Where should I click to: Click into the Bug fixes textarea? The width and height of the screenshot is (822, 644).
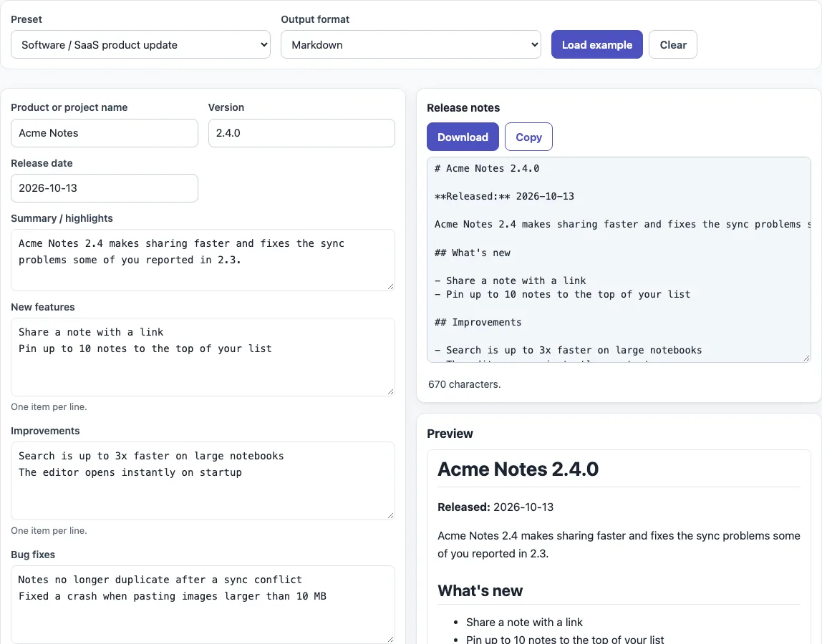tap(203, 604)
